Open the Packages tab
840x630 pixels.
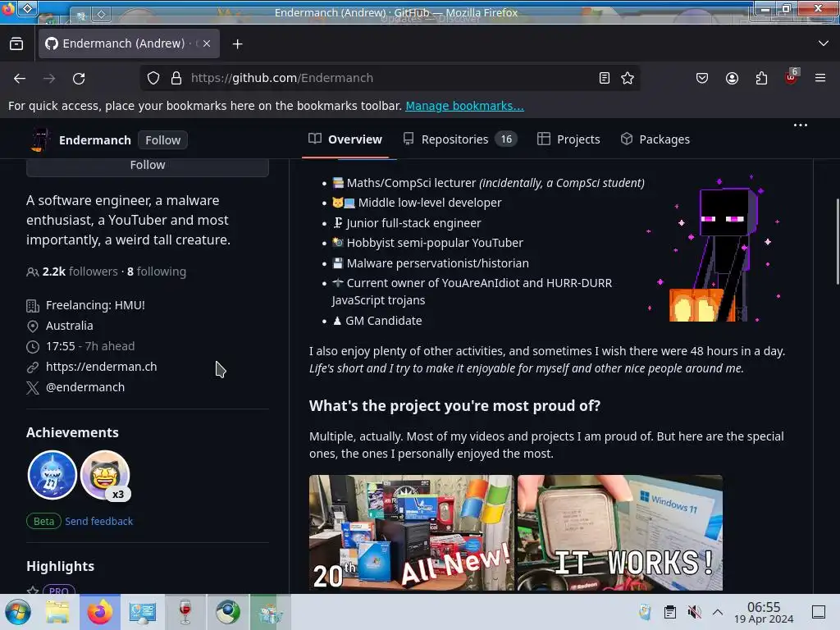click(x=655, y=139)
